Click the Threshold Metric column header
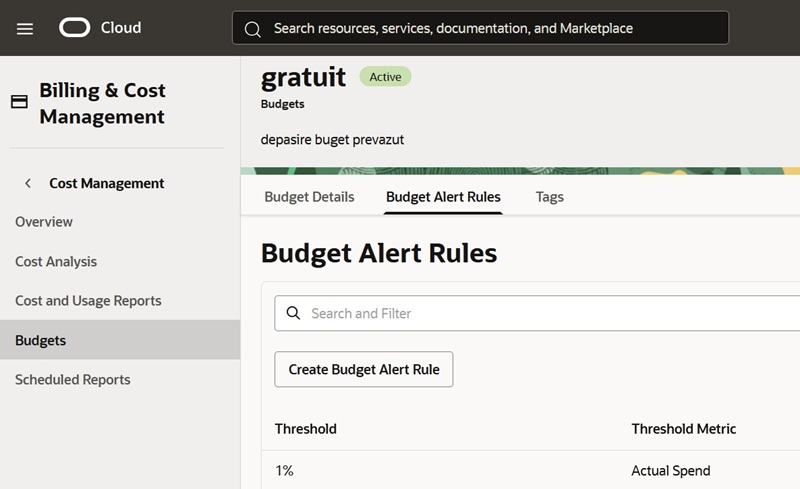 [683, 429]
